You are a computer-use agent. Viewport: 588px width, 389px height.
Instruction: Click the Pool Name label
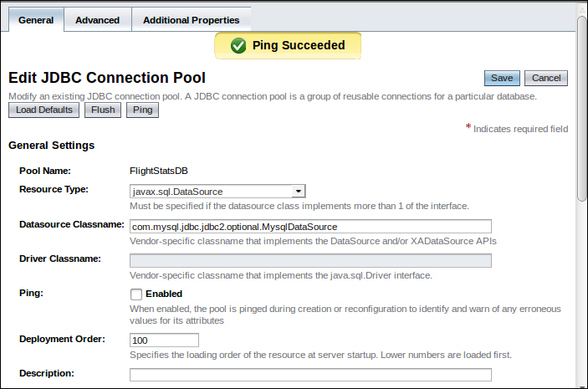click(x=45, y=171)
